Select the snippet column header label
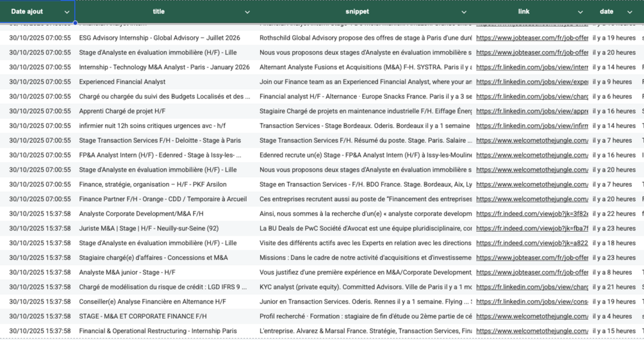This screenshot has height=340, width=644. point(357,12)
